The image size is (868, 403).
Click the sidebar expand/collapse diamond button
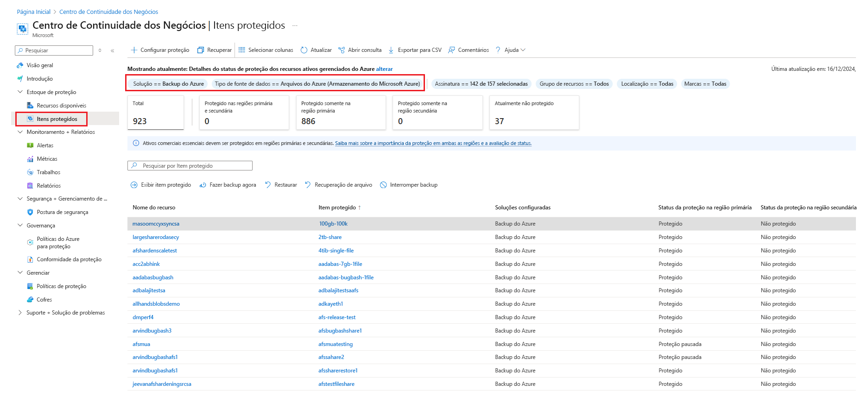click(x=100, y=50)
